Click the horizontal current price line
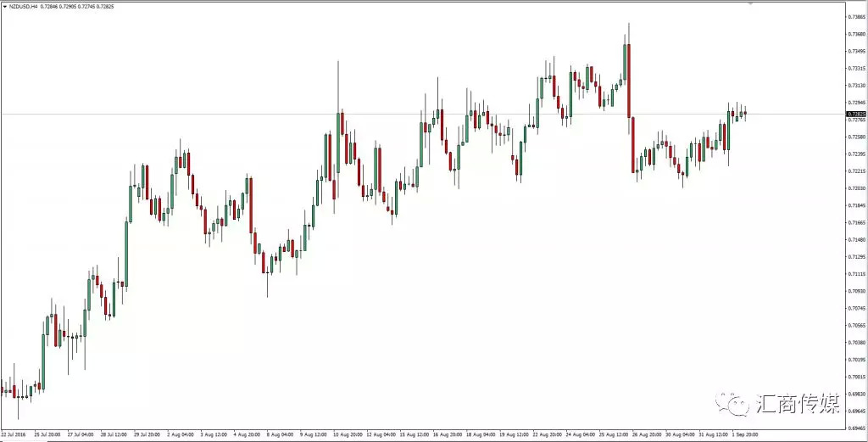 [x=424, y=114]
